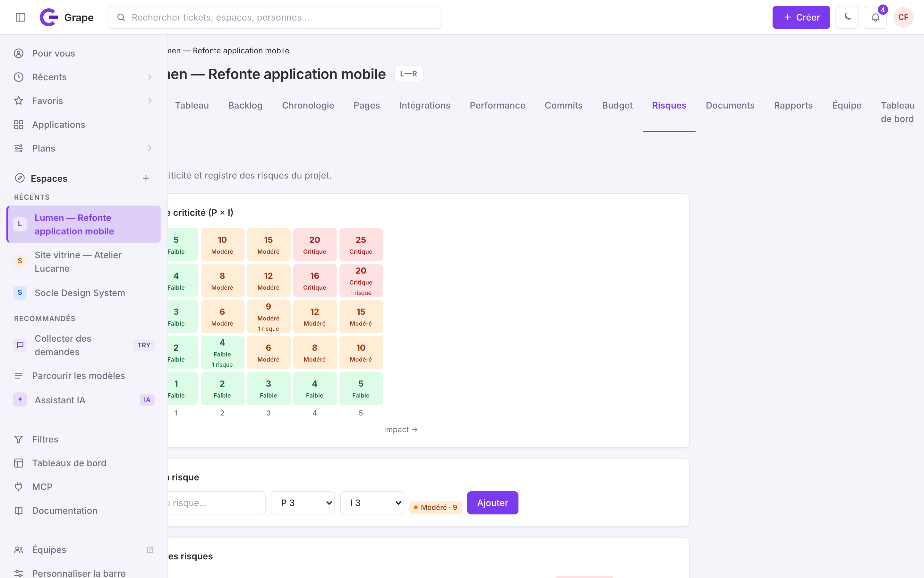The image size is (924, 578).
Task: Open Applications grid icon
Action: click(x=19, y=125)
